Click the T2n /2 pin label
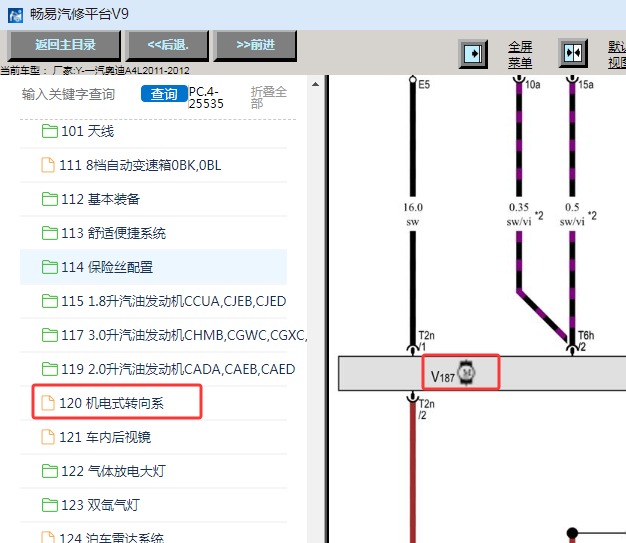 click(x=426, y=409)
